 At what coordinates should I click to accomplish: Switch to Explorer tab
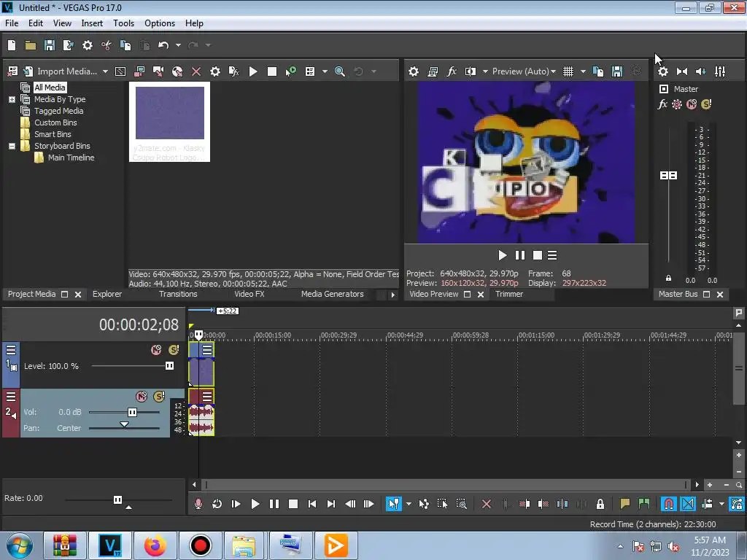(x=107, y=295)
